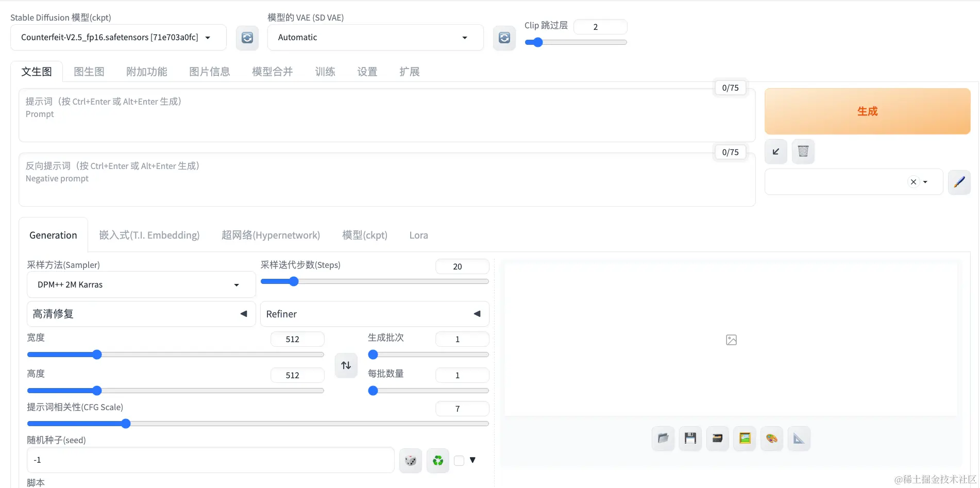
Task: Click the CFG Scale number field
Action: click(x=462, y=409)
